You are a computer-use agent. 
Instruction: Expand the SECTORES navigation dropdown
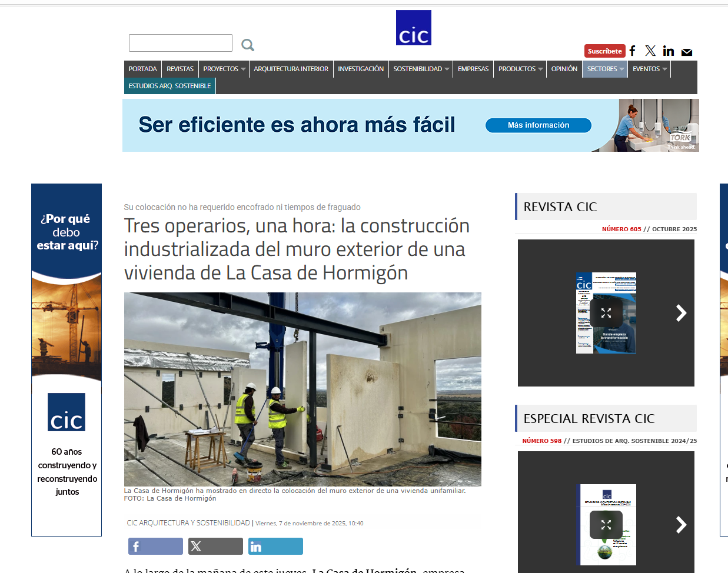(604, 69)
